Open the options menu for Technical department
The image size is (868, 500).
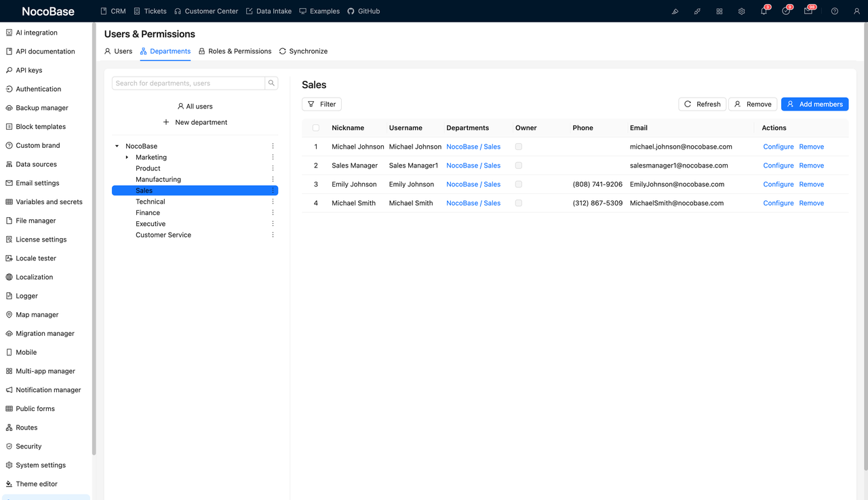click(273, 201)
